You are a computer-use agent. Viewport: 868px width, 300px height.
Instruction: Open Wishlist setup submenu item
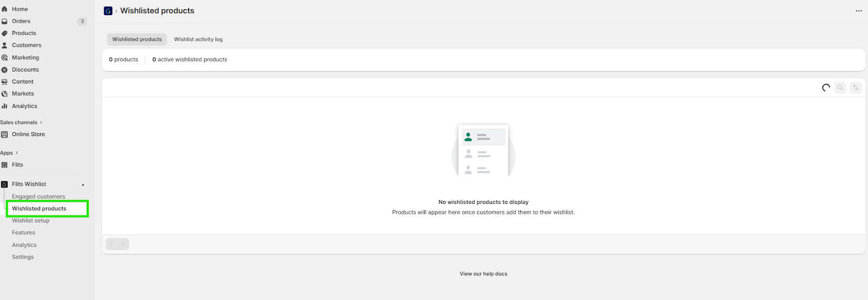point(30,221)
